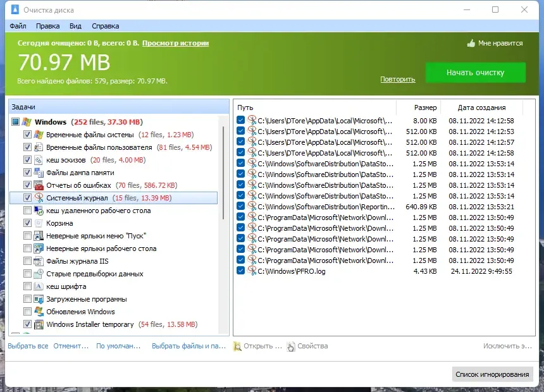Uncheck the 'Корзина' checkbox

click(x=27, y=223)
